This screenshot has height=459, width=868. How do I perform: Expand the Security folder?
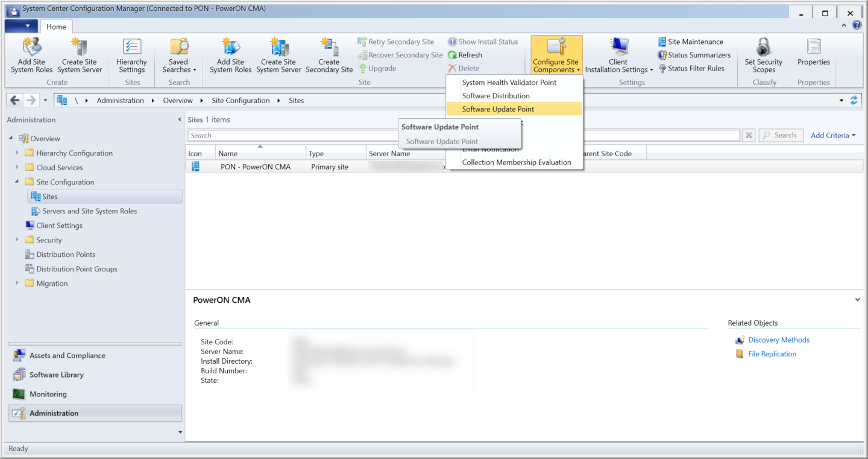[x=17, y=240]
